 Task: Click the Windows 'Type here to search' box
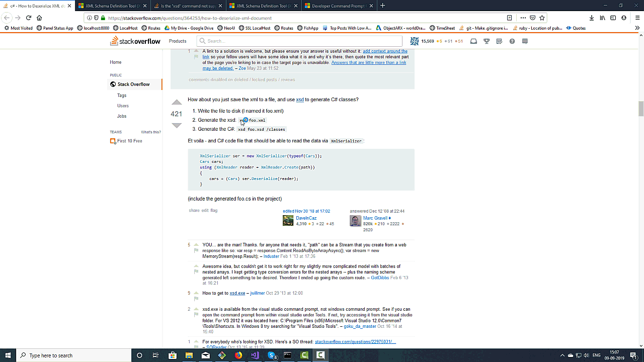[x=73, y=355]
